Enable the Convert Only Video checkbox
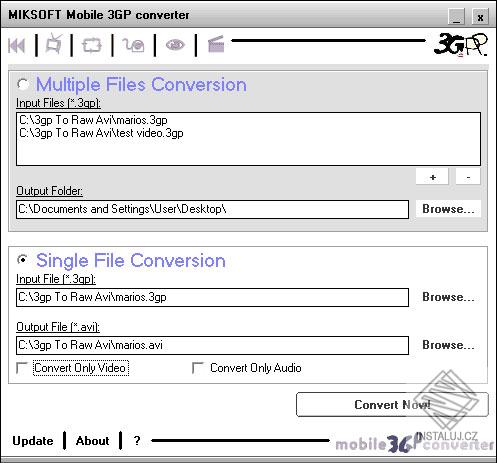Screen dimensions: 497x463 [22, 368]
